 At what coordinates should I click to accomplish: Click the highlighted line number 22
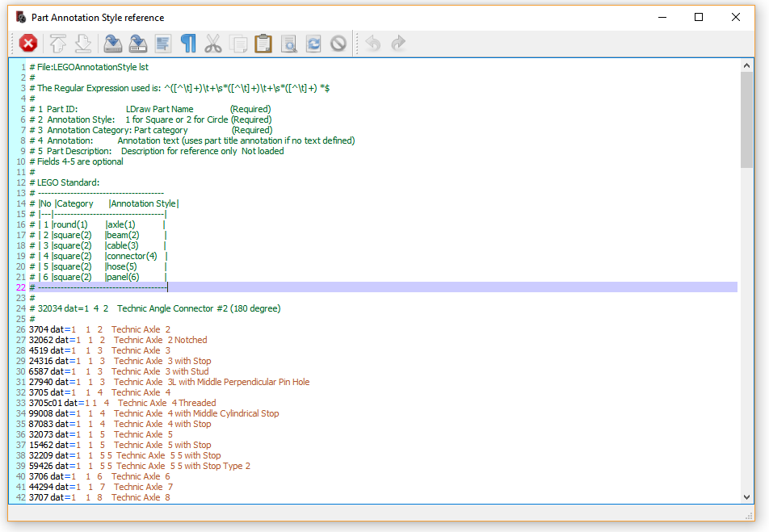pos(23,287)
